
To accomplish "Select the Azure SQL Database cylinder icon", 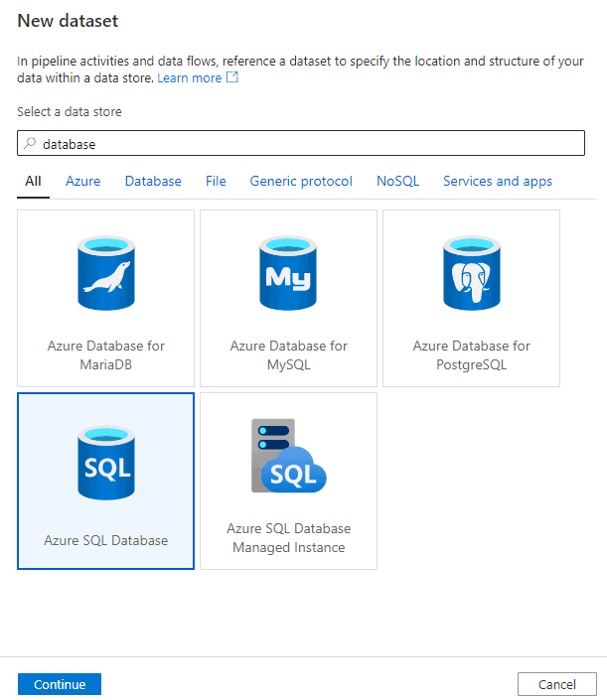I will click(x=106, y=463).
